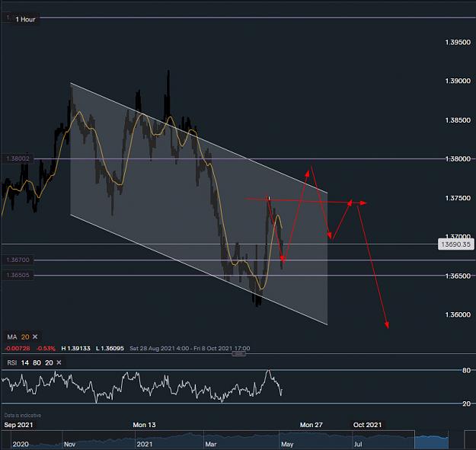Jump to Jul in the timeline navigator

pos(358,444)
